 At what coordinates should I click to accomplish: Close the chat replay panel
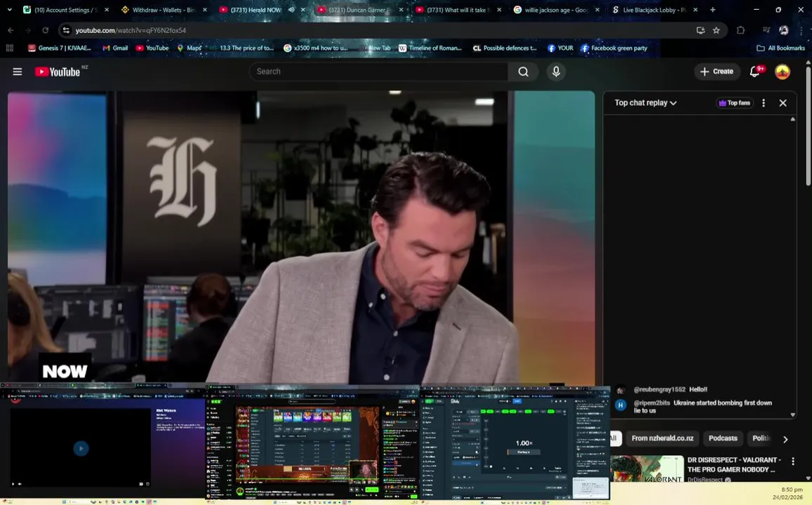pyautogui.click(x=783, y=103)
